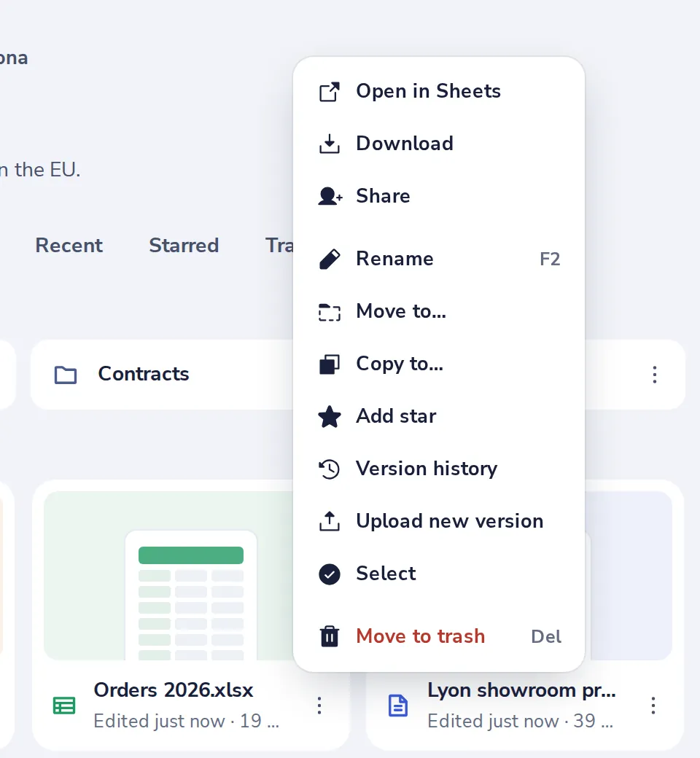Switch to the Starred tab

tap(184, 246)
